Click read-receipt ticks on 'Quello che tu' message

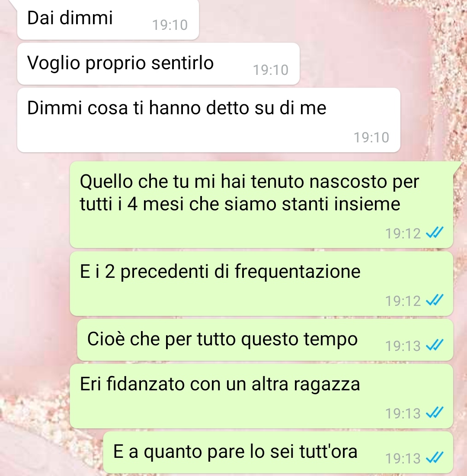click(x=435, y=233)
